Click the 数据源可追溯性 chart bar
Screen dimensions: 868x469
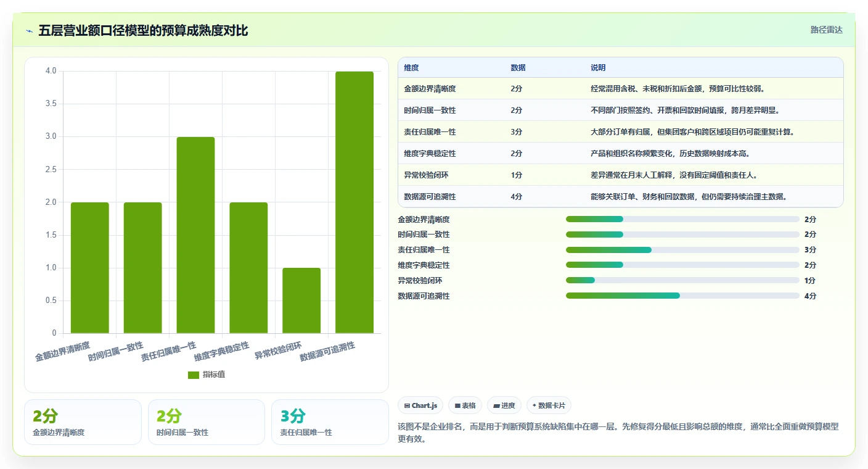(354, 202)
